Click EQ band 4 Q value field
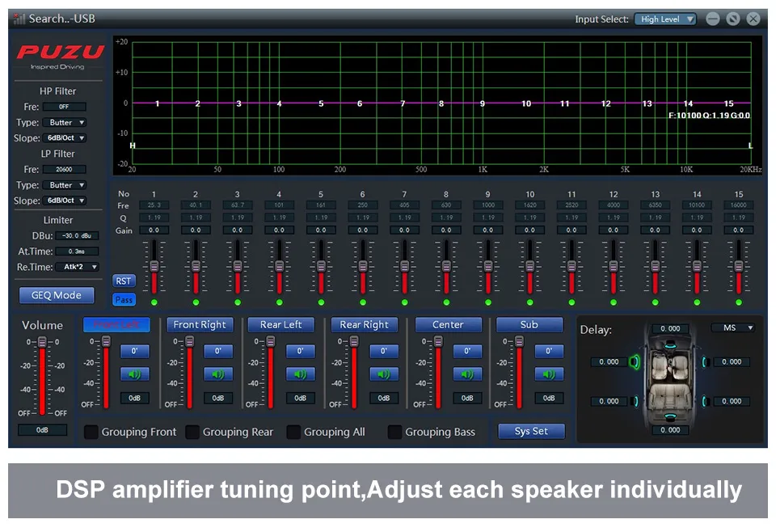 (279, 217)
